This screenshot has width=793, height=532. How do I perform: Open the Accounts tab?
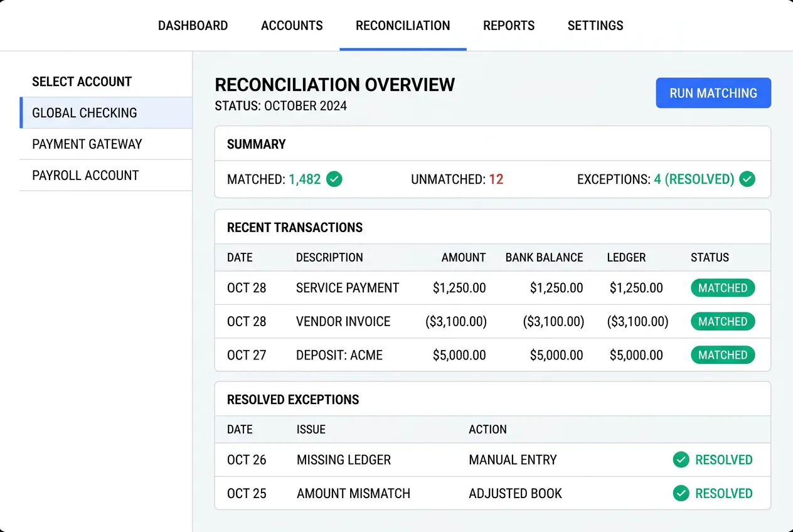coord(292,25)
